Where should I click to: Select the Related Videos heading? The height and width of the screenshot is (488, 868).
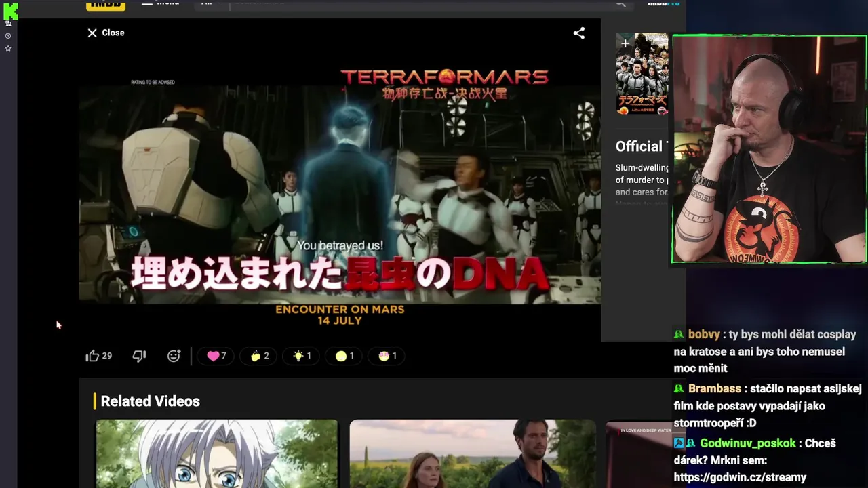point(150,401)
